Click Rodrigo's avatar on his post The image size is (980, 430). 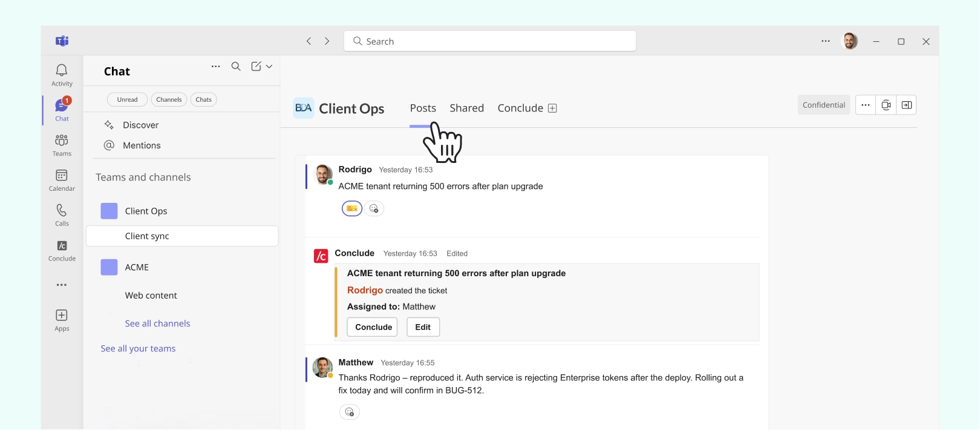point(324,174)
